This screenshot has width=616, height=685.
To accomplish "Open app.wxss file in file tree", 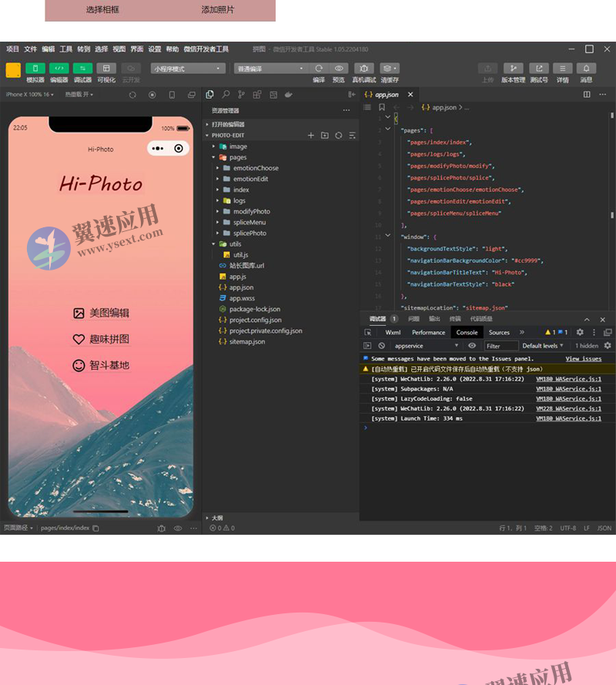I will (242, 298).
